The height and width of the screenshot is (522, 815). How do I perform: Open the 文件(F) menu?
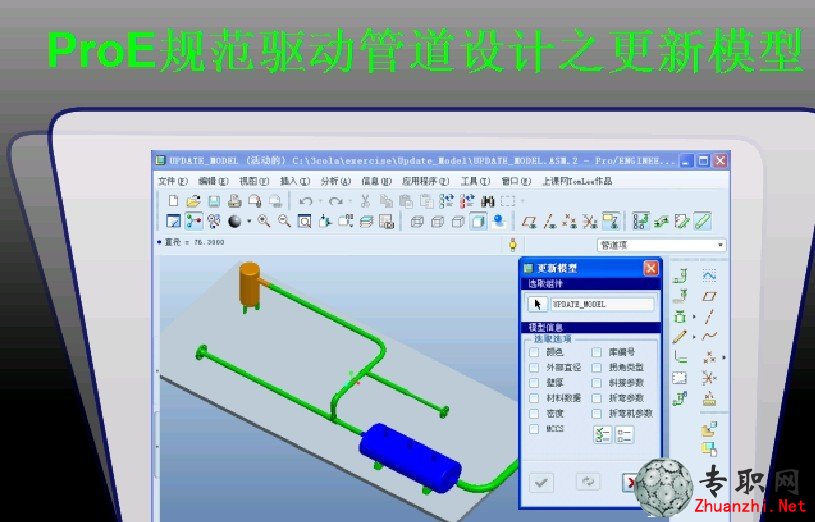click(173, 181)
